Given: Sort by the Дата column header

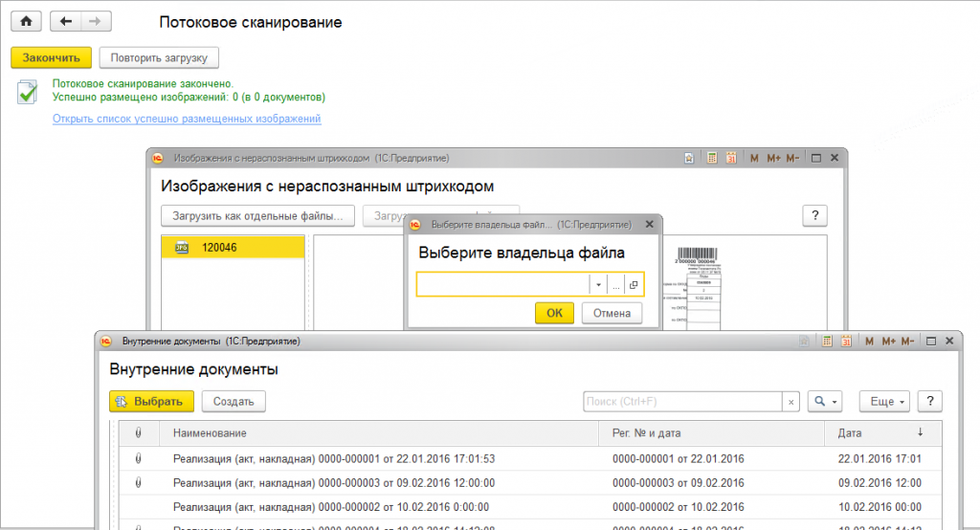Looking at the screenshot, I should (x=880, y=433).
